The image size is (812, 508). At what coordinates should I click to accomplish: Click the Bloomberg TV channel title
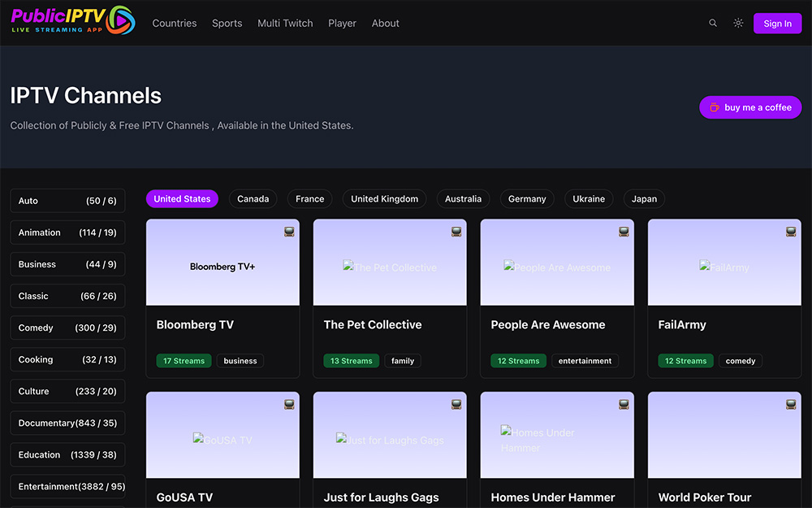pyautogui.click(x=195, y=324)
